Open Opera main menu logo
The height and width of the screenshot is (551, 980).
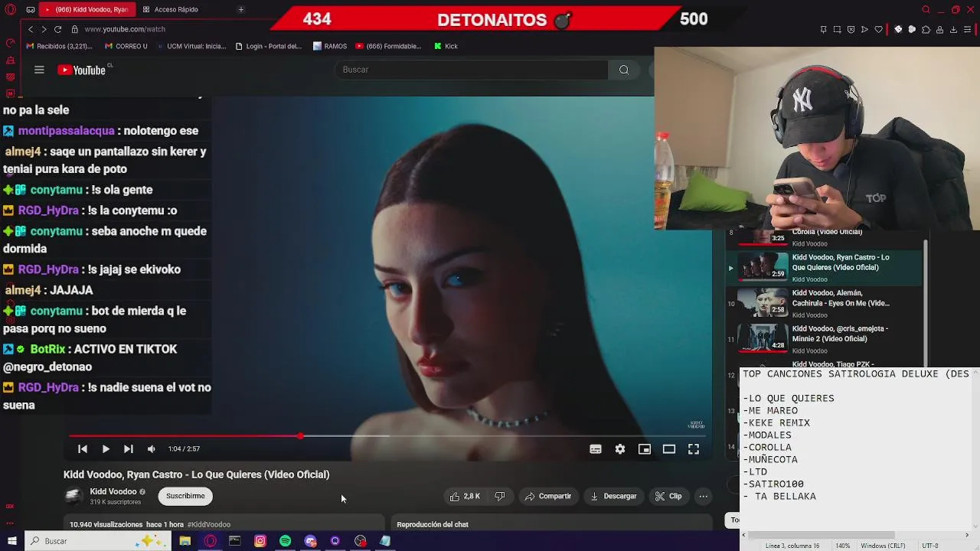(10, 9)
